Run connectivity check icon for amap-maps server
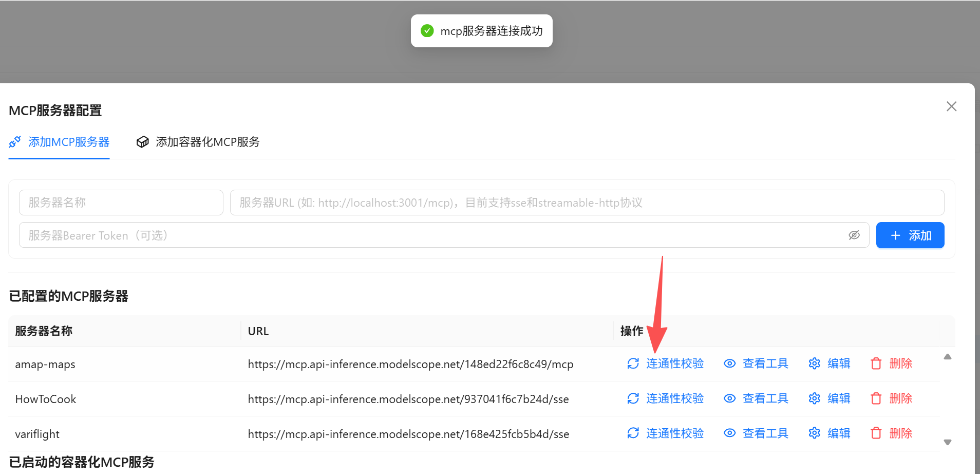Screen dimensions: 980x474 coord(632,363)
